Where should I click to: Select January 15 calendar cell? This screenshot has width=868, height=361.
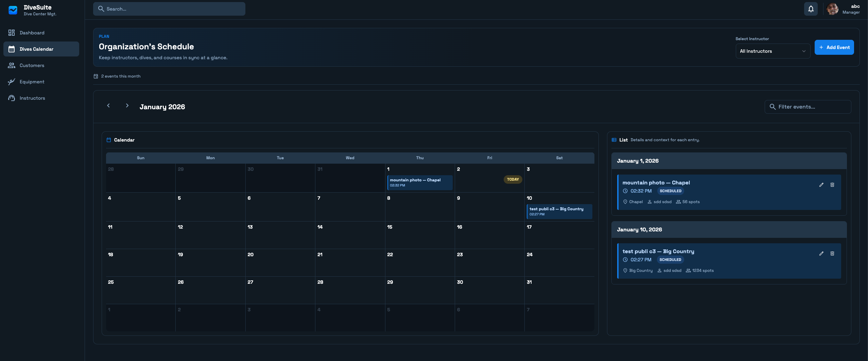(420, 235)
